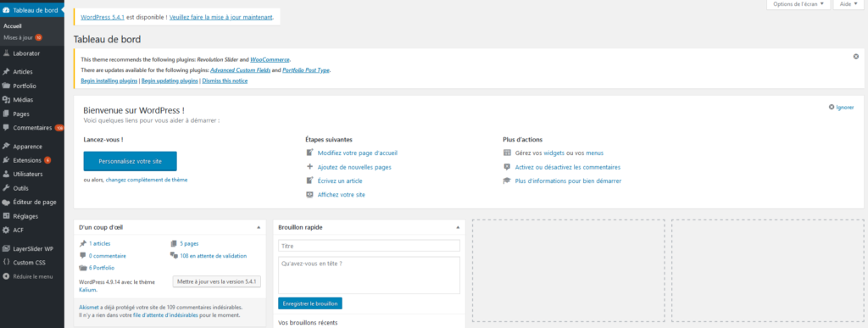Screen dimensions: 868x328
Task: Click the Akismet link
Action: click(x=89, y=307)
